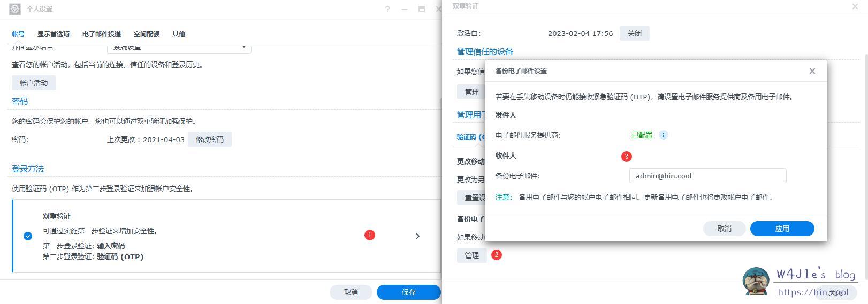Click the 登录方法 section heading
This screenshot has width=868, height=304.
tap(28, 168)
